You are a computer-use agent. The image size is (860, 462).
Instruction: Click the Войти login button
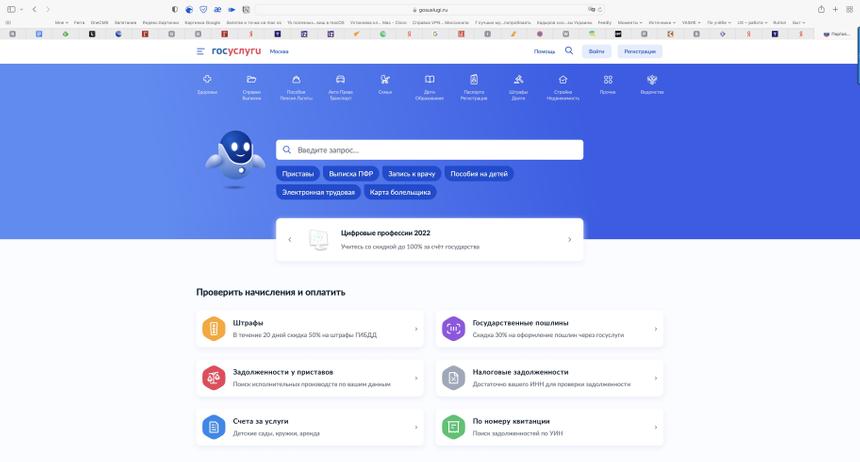tap(596, 51)
